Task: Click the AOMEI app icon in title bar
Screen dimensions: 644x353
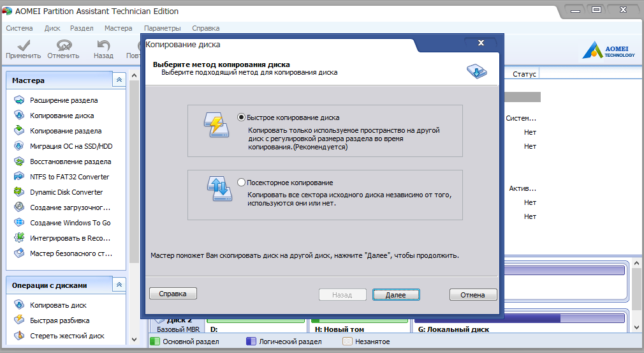Action: tap(7, 11)
